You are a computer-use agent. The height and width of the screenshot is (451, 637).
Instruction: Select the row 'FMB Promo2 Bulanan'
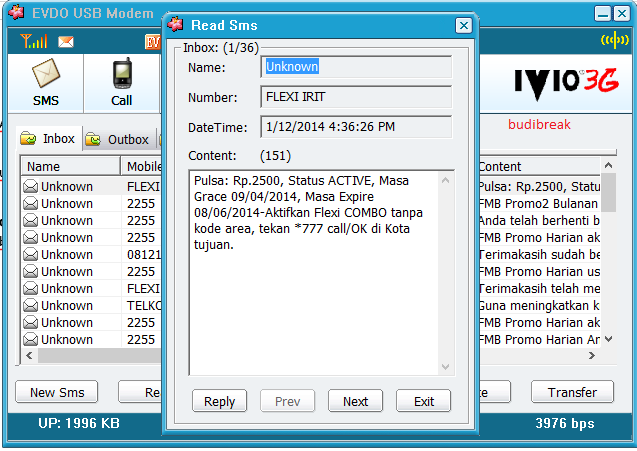point(540,204)
